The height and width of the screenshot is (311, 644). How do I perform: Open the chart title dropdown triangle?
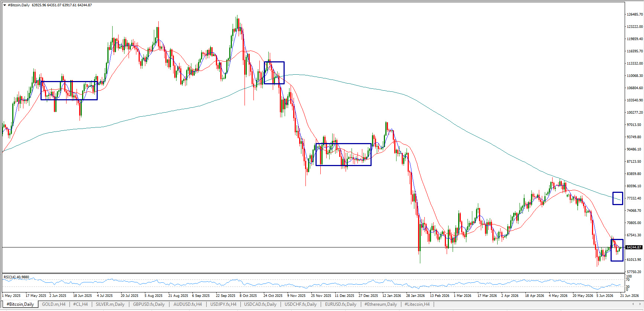click(5, 5)
